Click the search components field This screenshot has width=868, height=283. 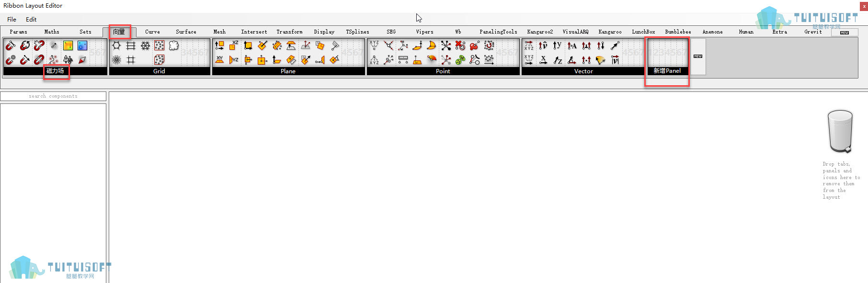53,96
